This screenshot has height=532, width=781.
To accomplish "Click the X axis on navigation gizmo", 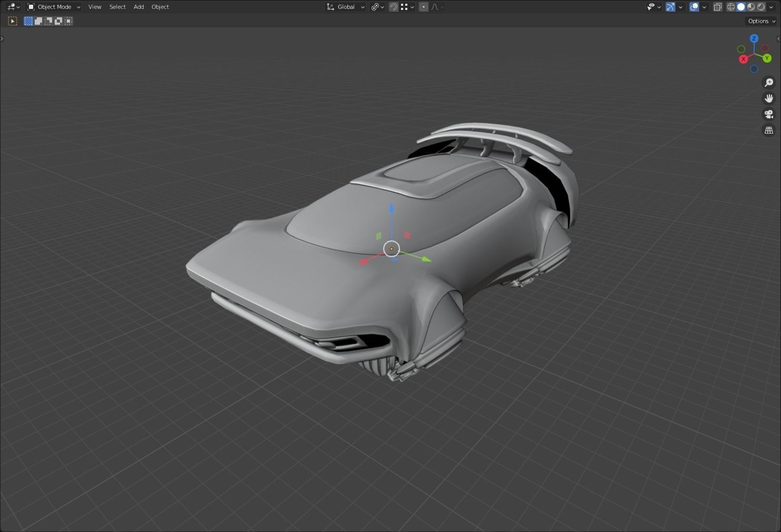I will click(743, 59).
